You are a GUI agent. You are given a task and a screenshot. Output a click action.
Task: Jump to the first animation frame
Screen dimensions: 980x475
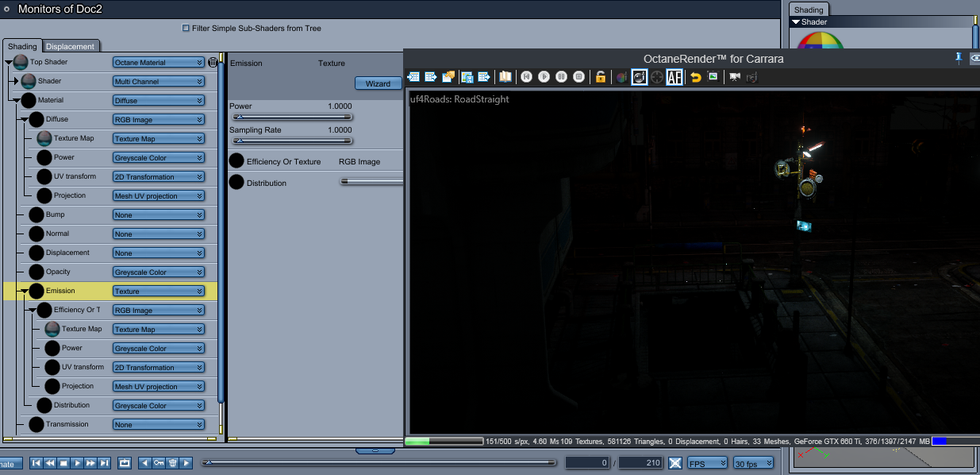(x=36, y=462)
